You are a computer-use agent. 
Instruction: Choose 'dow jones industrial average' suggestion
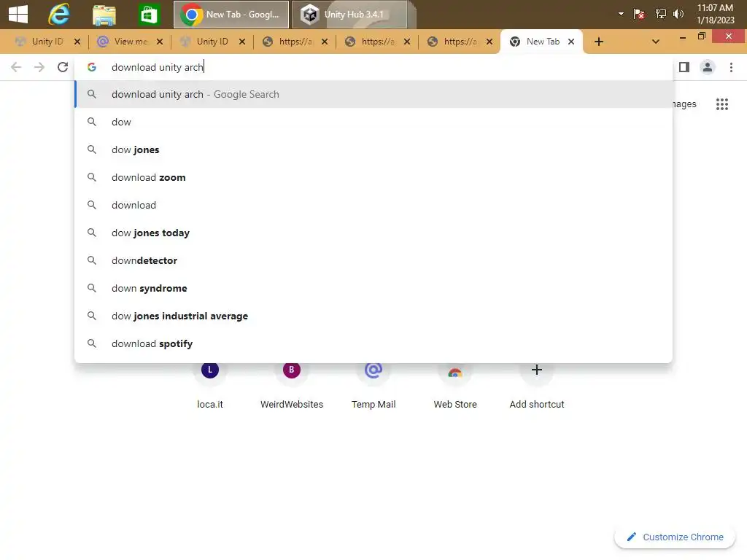(373, 316)
